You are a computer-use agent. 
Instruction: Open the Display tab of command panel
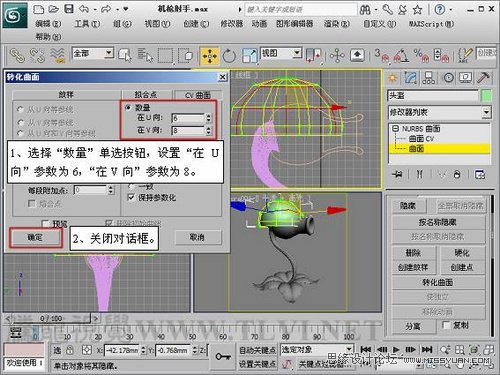465,78
